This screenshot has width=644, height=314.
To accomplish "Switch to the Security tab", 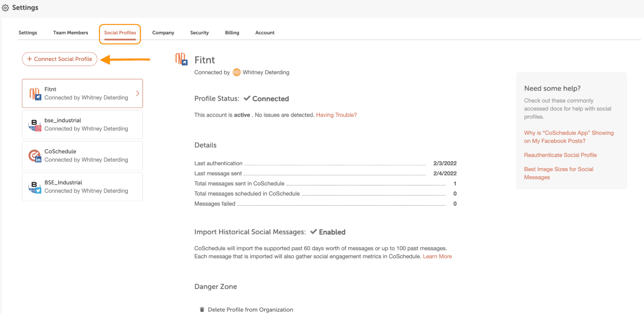I will [199, 33].
